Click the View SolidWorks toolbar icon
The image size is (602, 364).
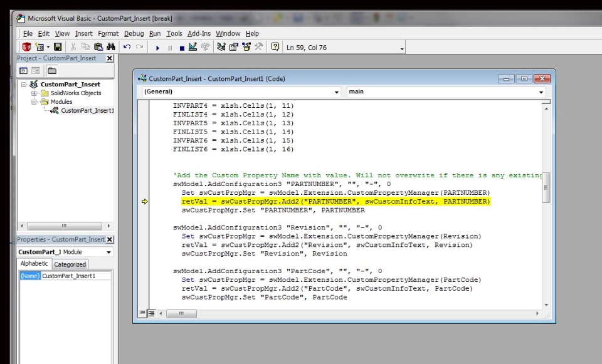[26, 47]
